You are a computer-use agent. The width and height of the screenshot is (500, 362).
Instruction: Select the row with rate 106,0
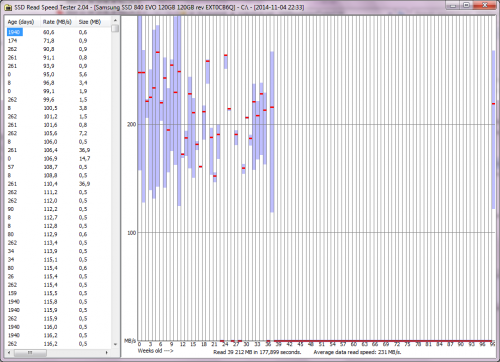[58, 142]
